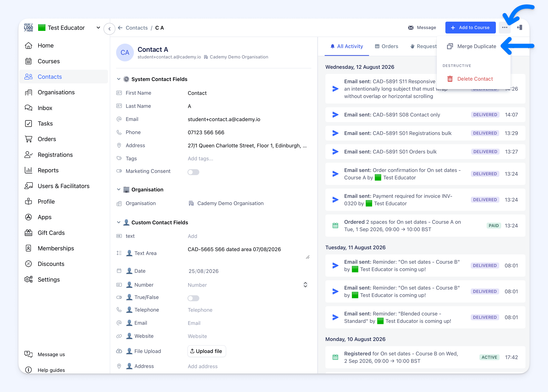The width and height of the screenshot is (548, 392).
Task: Open Courses calendar icon in the sidebar
Action: (28, 61)
